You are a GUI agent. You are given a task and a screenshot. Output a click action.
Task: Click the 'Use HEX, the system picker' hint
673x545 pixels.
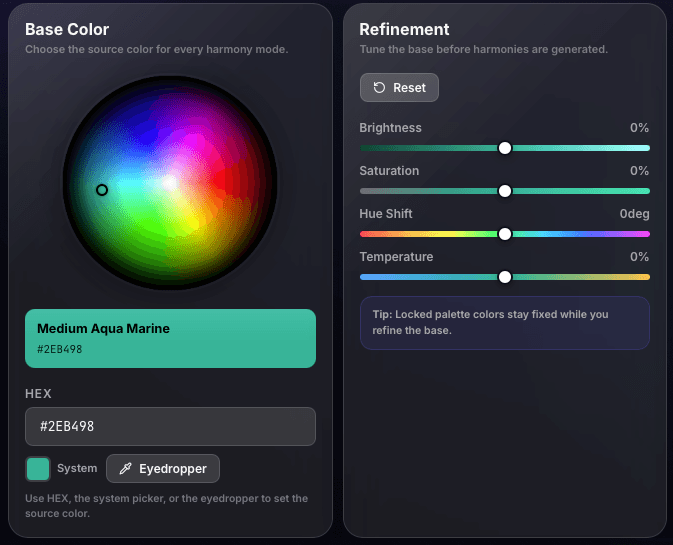click(167, 506)
